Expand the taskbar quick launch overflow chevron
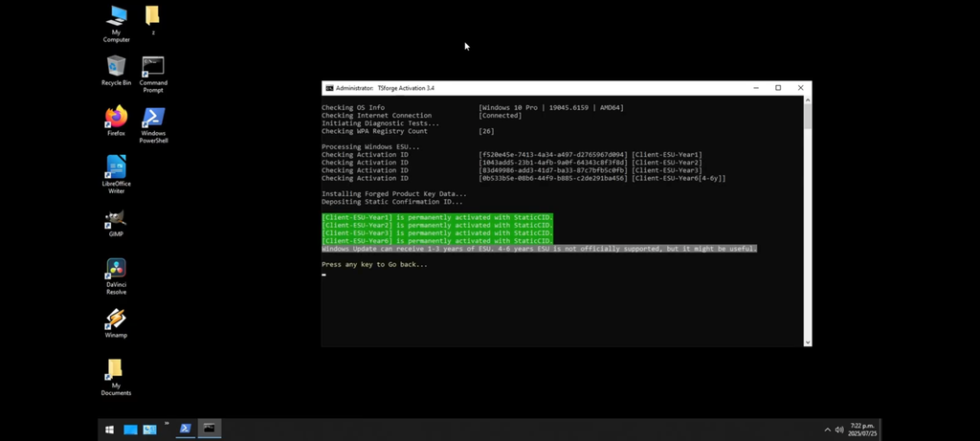Image resolution: width=980 pixels, height=441 pixels. (167, 424)
